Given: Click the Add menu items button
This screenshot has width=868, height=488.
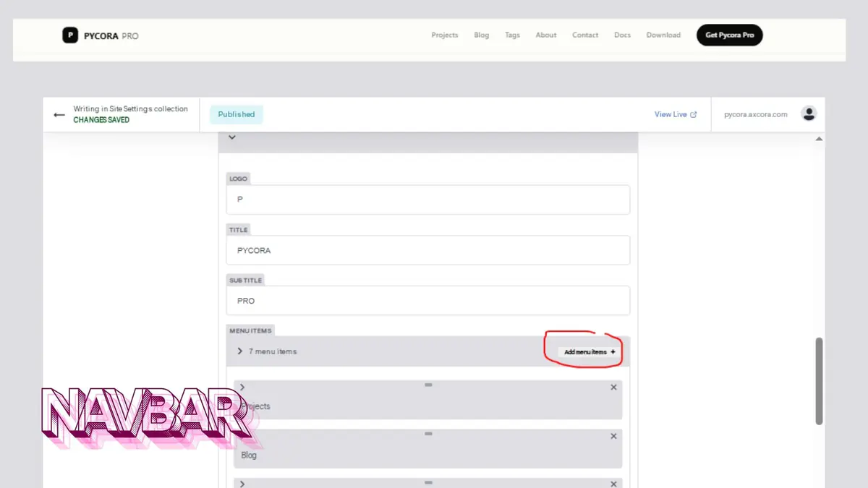Looking at the screenshot, I should tap(590, 352).
